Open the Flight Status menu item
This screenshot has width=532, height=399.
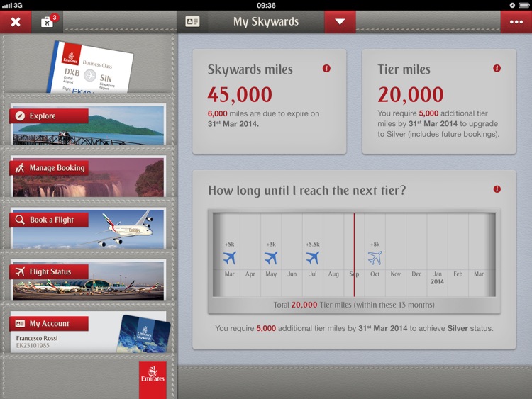[88, 280]
